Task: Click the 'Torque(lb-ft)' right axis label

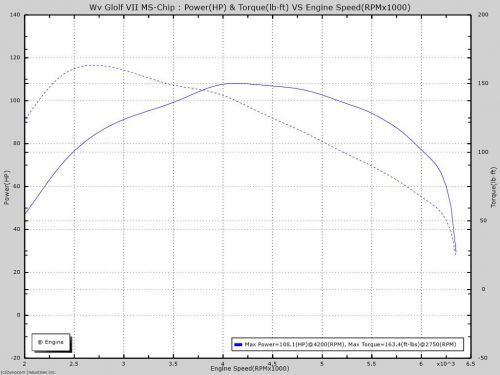Action: pos(493,187)
